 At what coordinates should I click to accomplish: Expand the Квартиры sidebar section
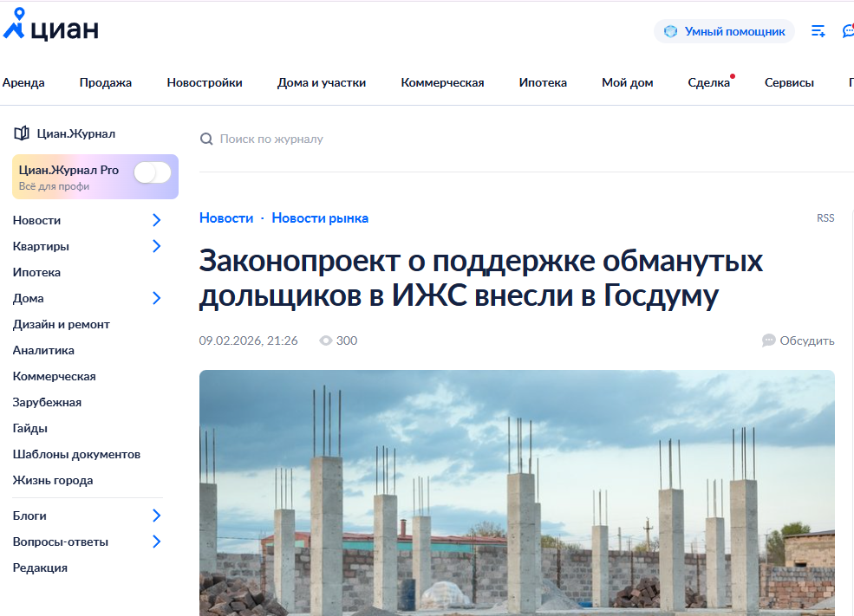[x=157, y=246]
